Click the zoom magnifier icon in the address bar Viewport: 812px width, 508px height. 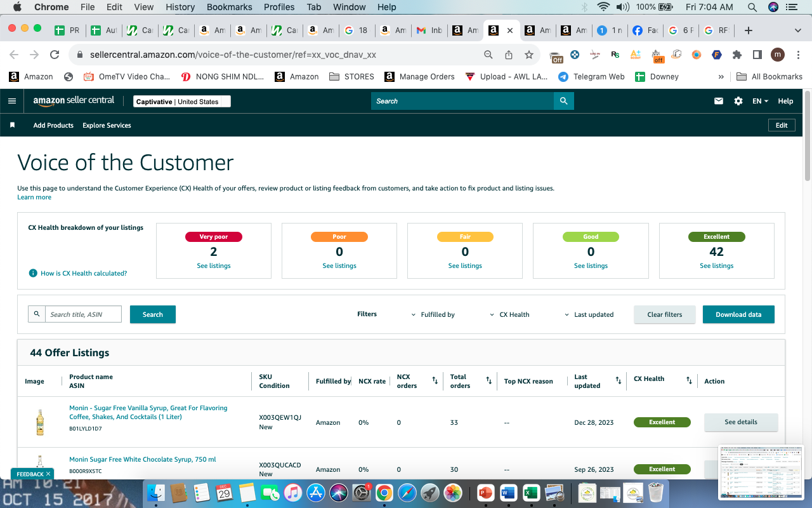tap(488, 55)
